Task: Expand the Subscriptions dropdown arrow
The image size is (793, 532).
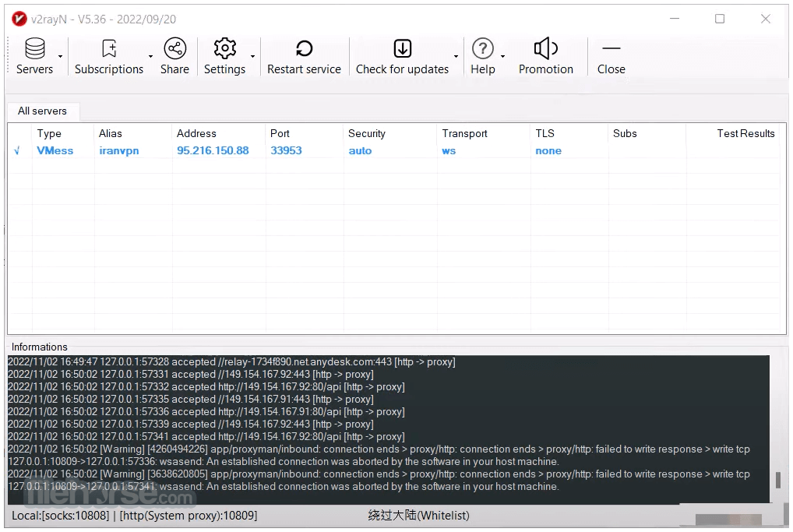Action: pos(150,57)
